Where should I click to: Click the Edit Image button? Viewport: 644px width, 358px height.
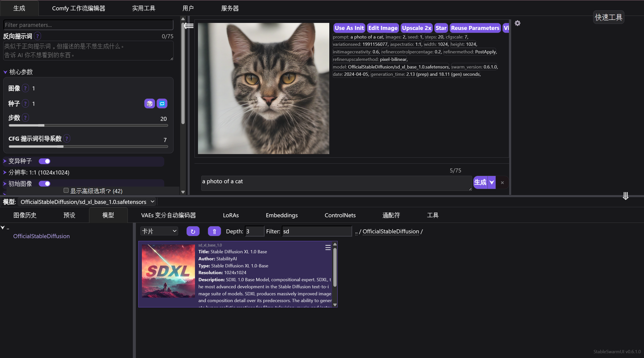(383, 28)
